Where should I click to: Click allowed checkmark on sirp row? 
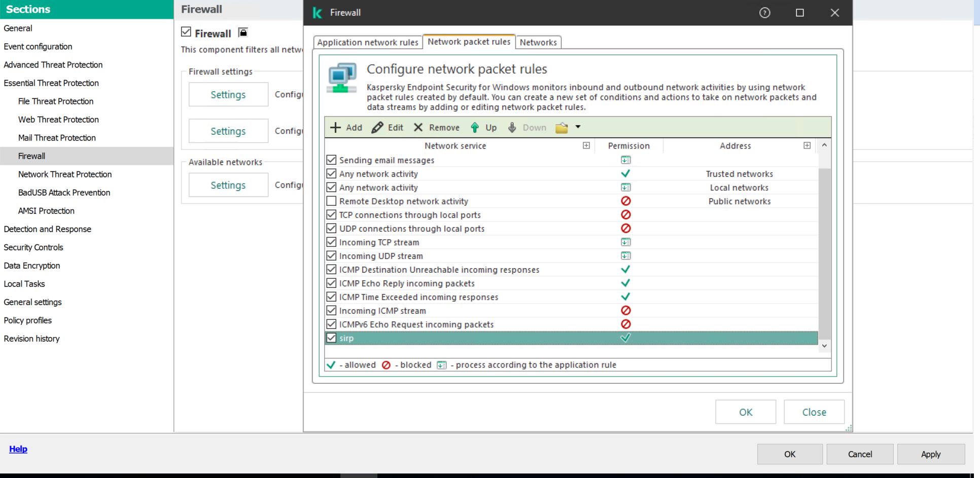tap(625, 338)
